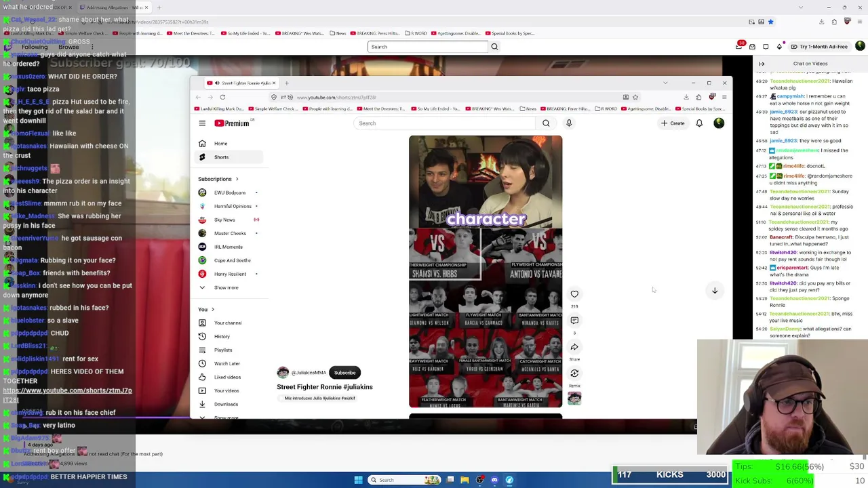Click the YouTube Create button

(673, 123)
